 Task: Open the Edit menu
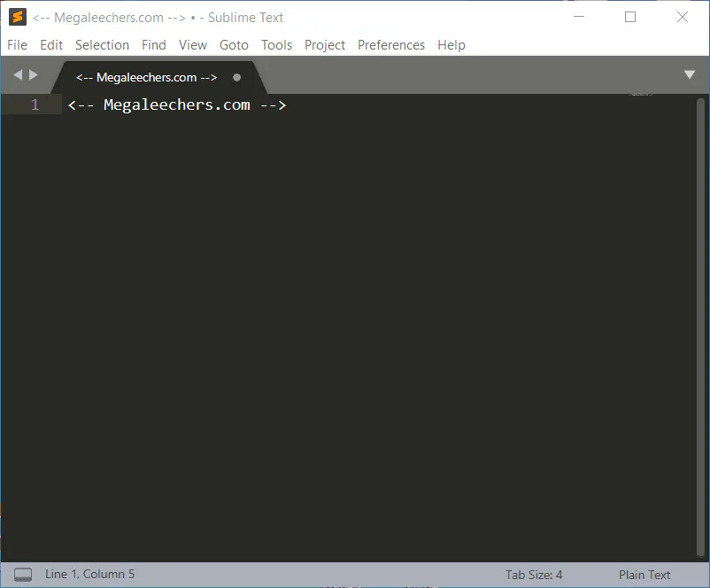click(51, 45)
